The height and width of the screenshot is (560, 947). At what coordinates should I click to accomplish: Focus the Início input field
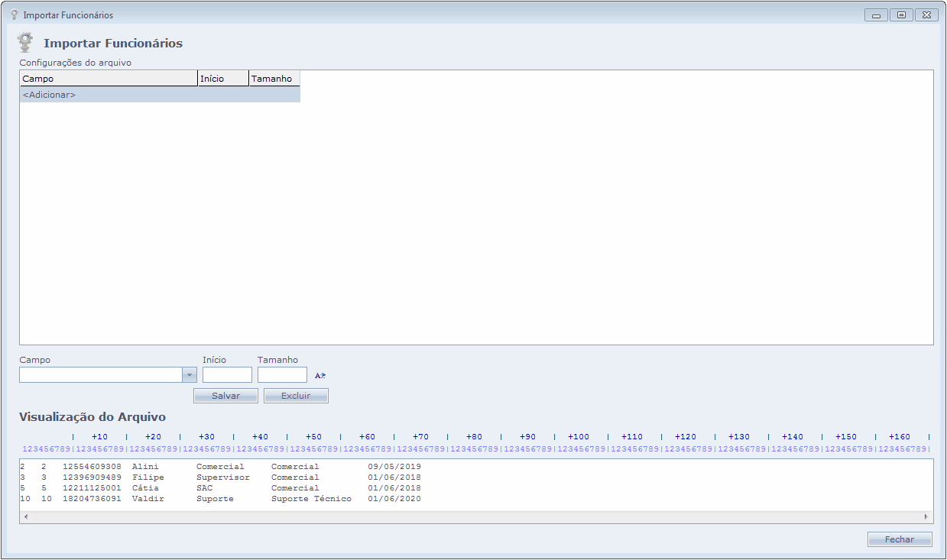(x=227, y=375)
